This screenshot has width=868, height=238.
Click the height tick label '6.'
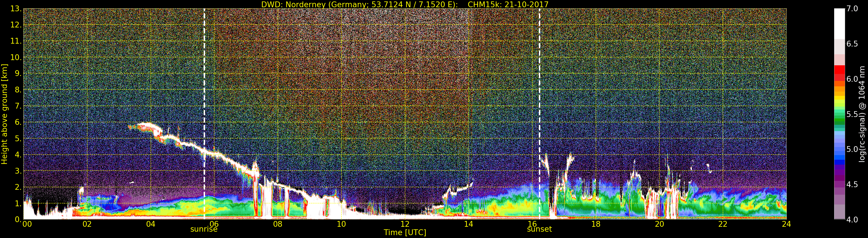click(x=18, y=122)
